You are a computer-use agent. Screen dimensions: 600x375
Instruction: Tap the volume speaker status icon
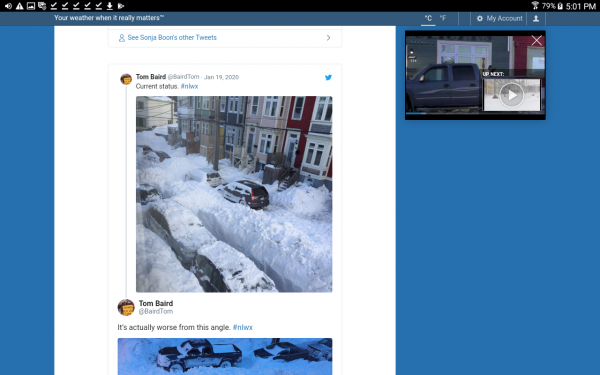pos(8,6)
